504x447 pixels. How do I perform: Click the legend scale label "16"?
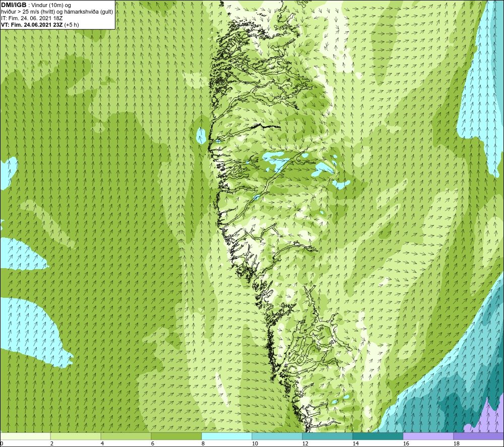pos(406,444)
